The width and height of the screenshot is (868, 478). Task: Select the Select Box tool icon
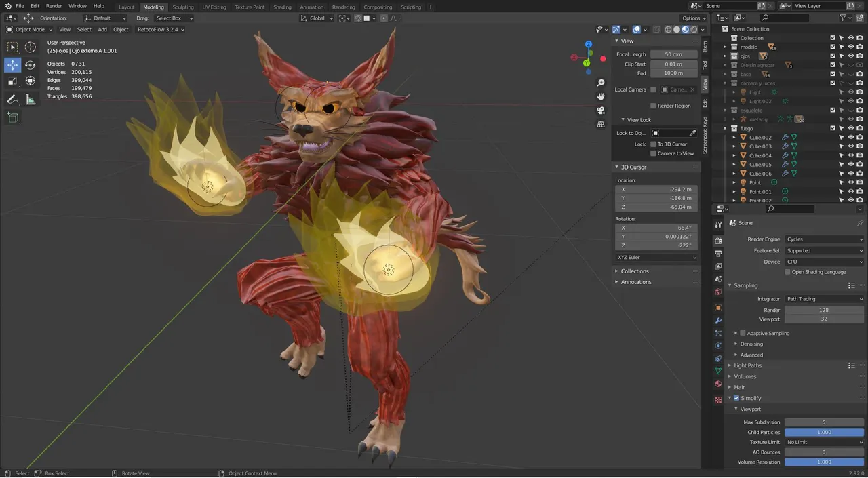[13, 47]
